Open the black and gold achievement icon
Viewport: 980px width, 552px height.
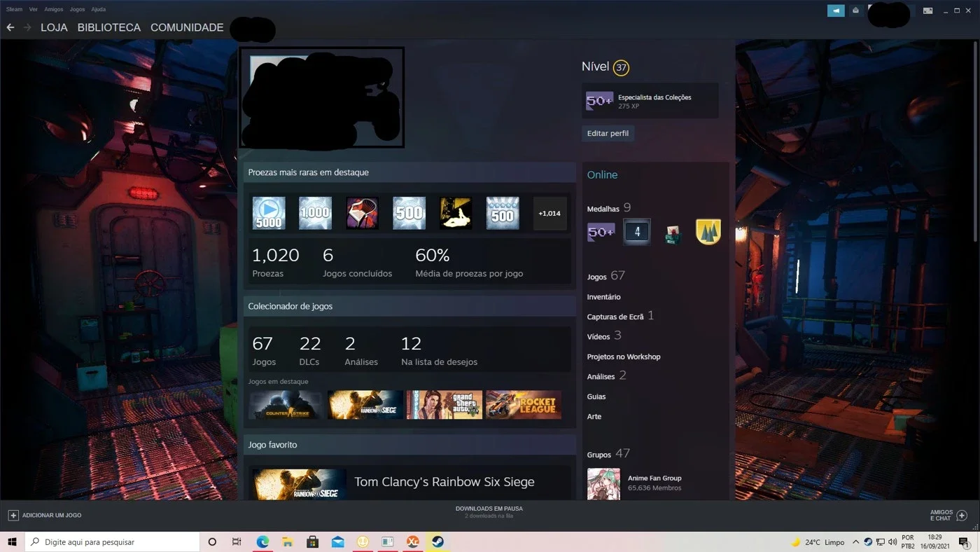(456, 213)
